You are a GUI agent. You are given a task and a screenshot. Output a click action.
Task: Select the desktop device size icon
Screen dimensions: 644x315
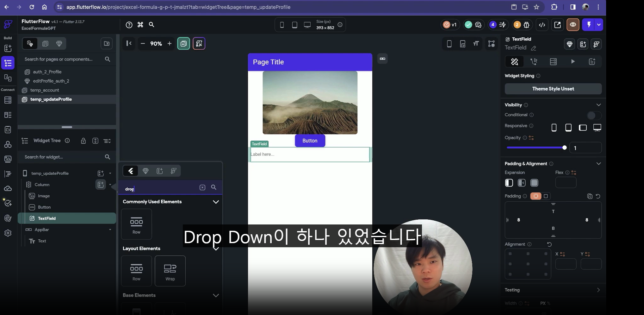[307, 25]
